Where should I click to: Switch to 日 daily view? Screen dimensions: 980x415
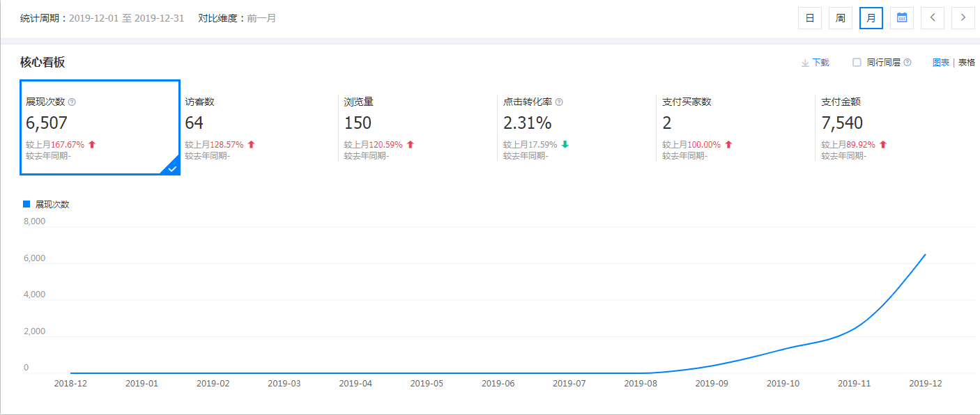pos(810,18)
